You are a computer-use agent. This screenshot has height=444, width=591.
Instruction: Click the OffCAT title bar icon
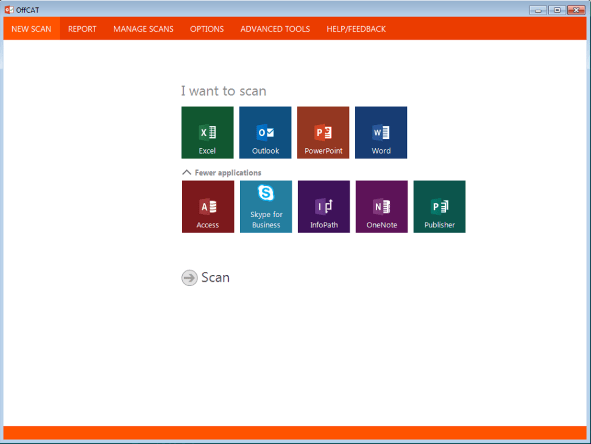[x=9, y=10]
